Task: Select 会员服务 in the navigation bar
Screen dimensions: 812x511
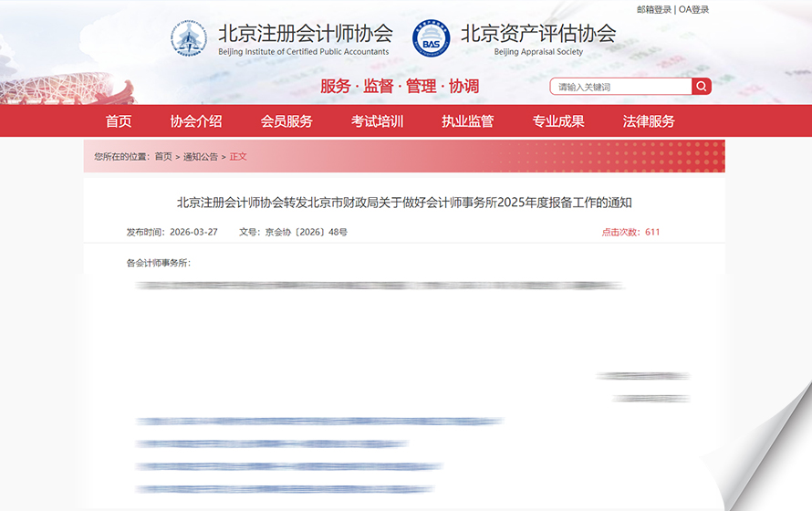Action: [x=286, y=121]
